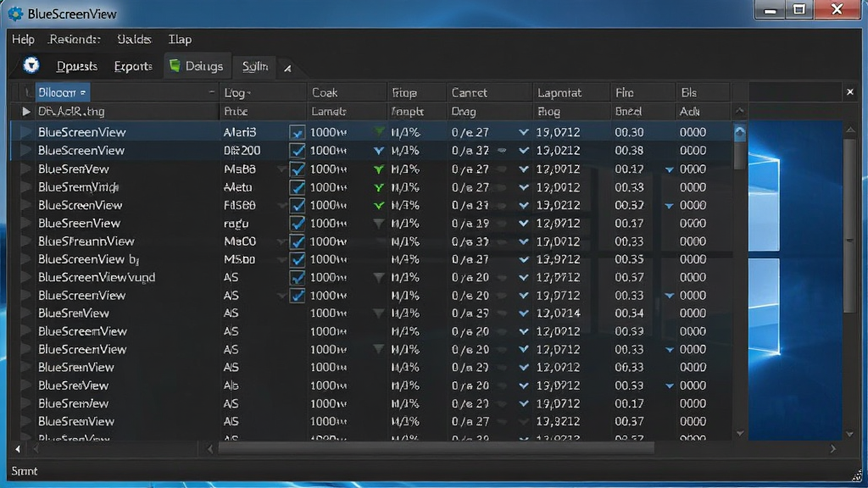Click the green funnel icon in MaB8 row
Screen dimensions: 868x488
pyautogui.click(x=379, y=169)
